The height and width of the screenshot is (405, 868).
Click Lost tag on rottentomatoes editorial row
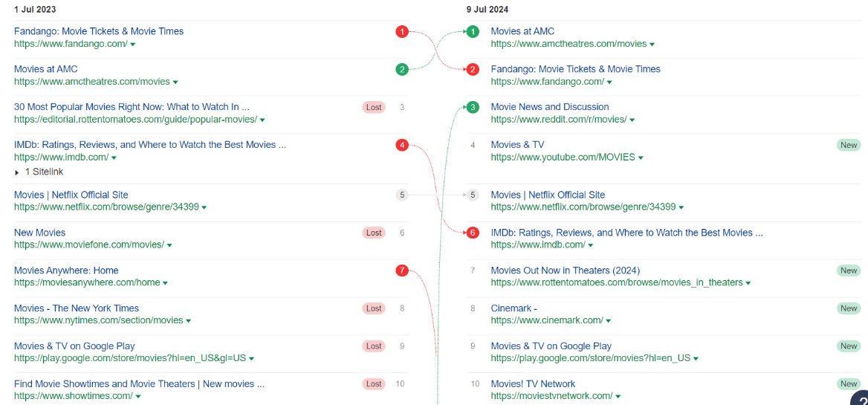(x=375, y=107)
